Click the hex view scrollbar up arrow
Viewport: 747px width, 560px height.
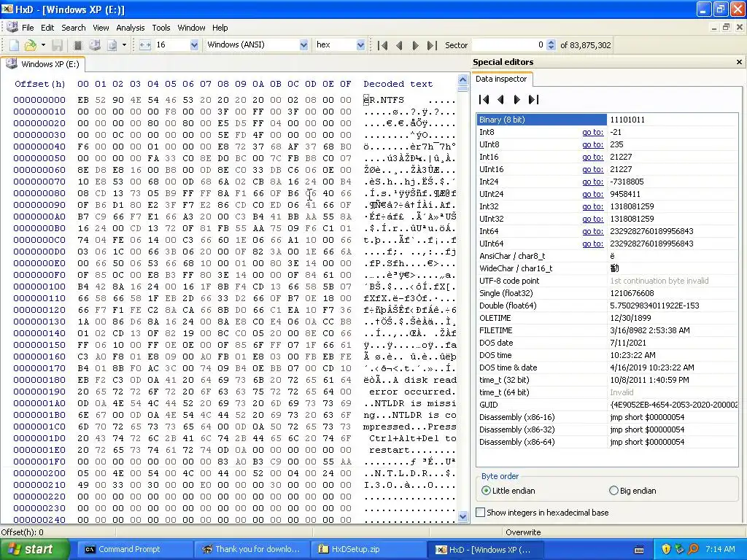click(462, 79)
